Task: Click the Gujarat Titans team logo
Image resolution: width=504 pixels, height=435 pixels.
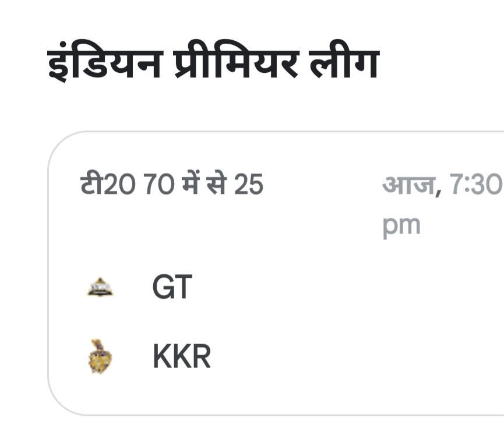Action: pos(100,287)
